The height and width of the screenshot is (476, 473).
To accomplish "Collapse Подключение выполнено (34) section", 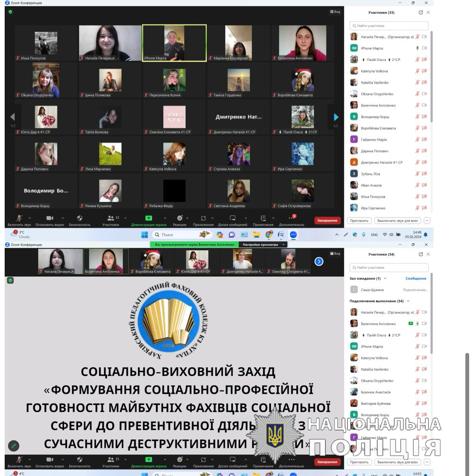I will click(408, 301).
